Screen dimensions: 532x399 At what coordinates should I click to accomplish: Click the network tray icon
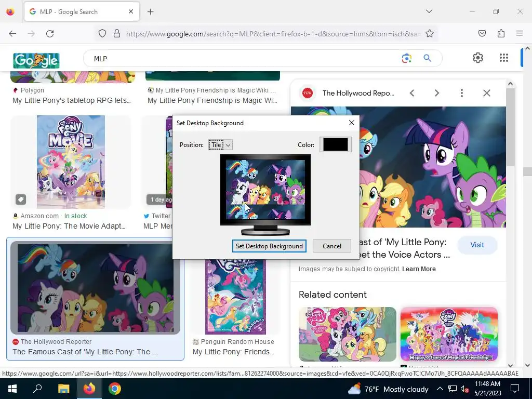pos(453,389)
